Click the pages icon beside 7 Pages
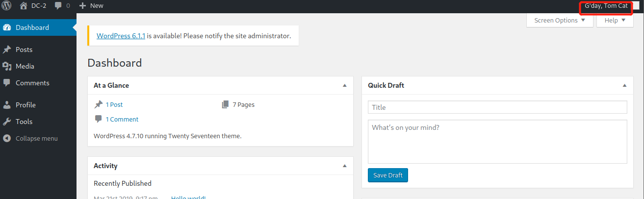 point(225,104)
